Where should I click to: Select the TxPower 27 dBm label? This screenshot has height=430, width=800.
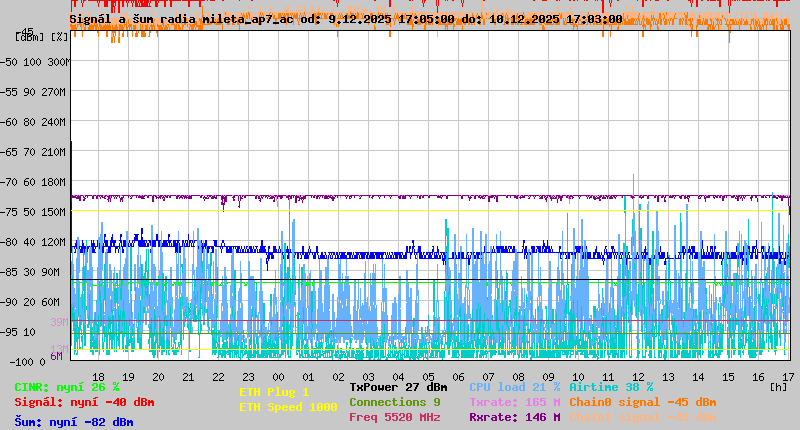coord(398,387)
